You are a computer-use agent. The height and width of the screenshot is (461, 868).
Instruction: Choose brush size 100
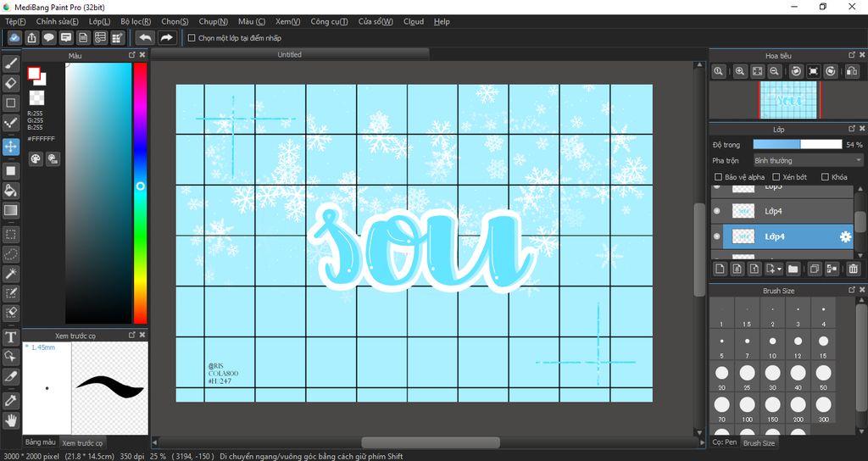[x=747, y=409]
